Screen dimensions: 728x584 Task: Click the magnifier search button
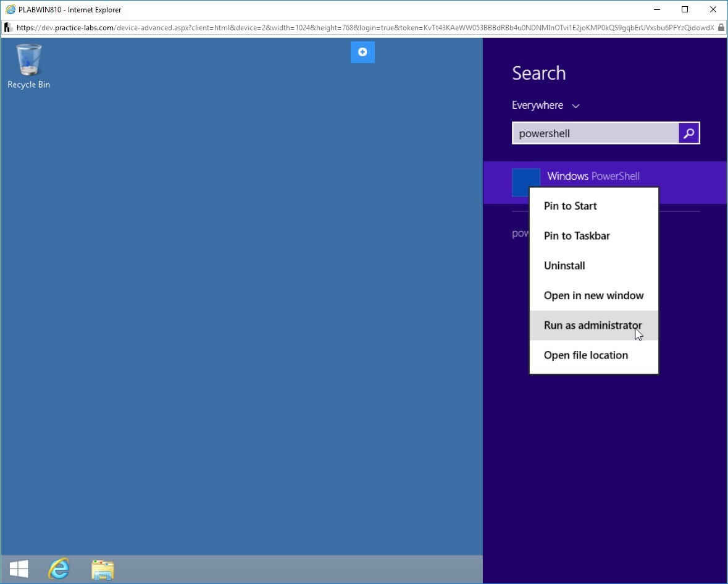pyautogui.click(x=689, y=133)
